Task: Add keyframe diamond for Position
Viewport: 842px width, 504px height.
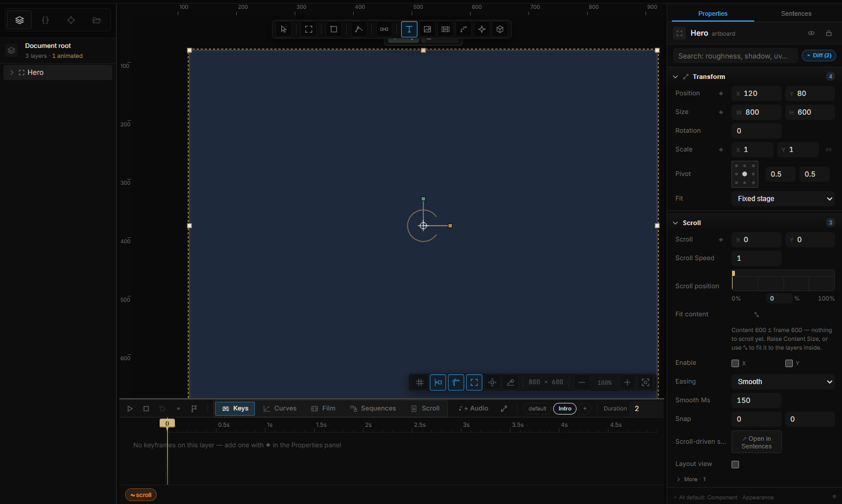Action: click(x=721, y=94)
